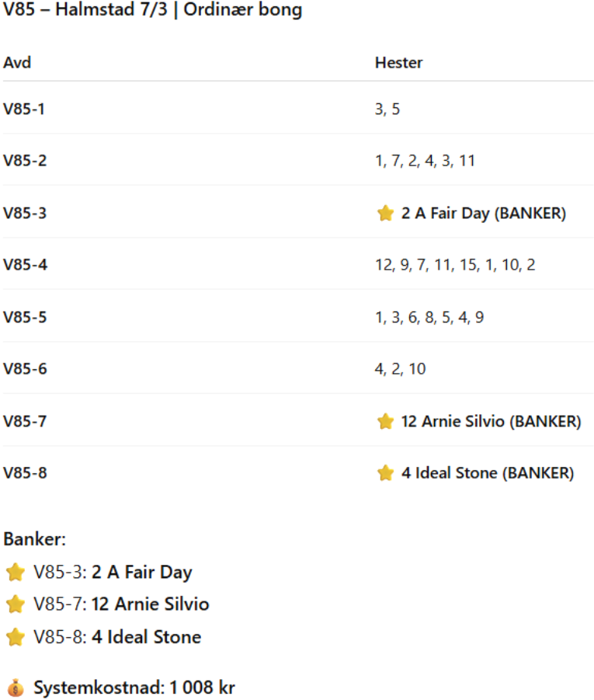
Task: Click the V85-4 horse number list
Action: [x=455, y=265]
